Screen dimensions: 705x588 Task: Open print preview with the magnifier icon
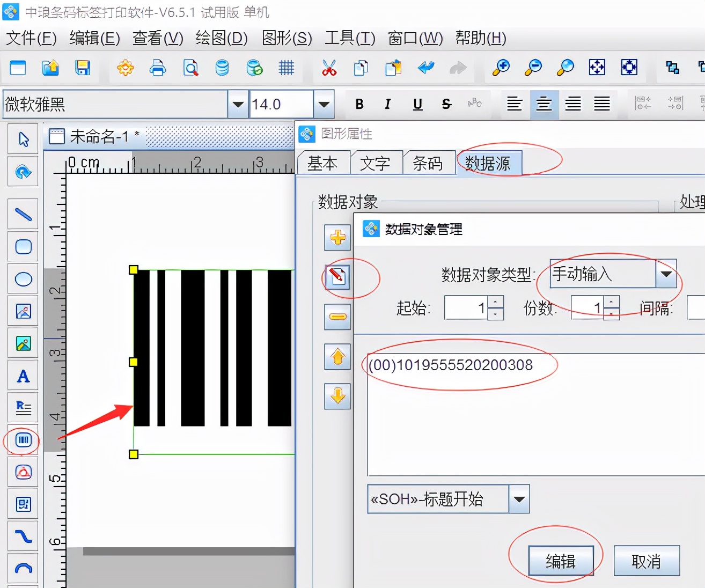pos(190,68)
